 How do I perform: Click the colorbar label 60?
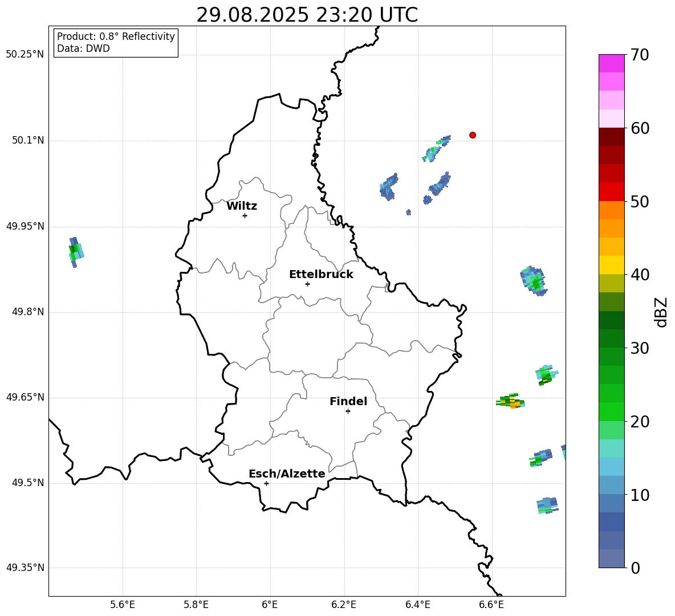[x=640, y=128]
